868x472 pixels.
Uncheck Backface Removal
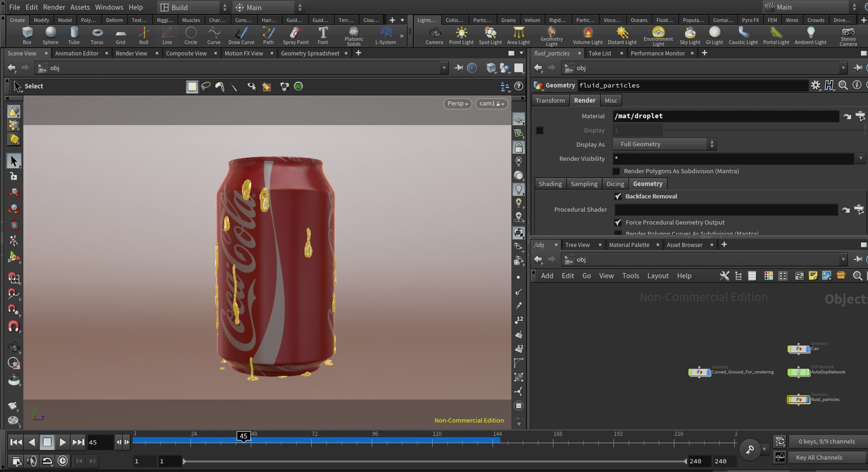coord(618,196)
